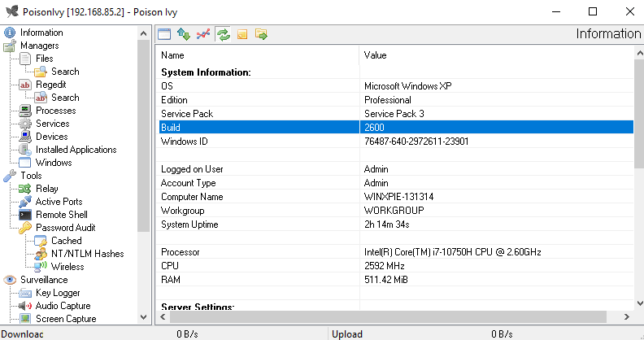Click the Information icon in the sidebar
644x340 pixels.
coord(10,33)
